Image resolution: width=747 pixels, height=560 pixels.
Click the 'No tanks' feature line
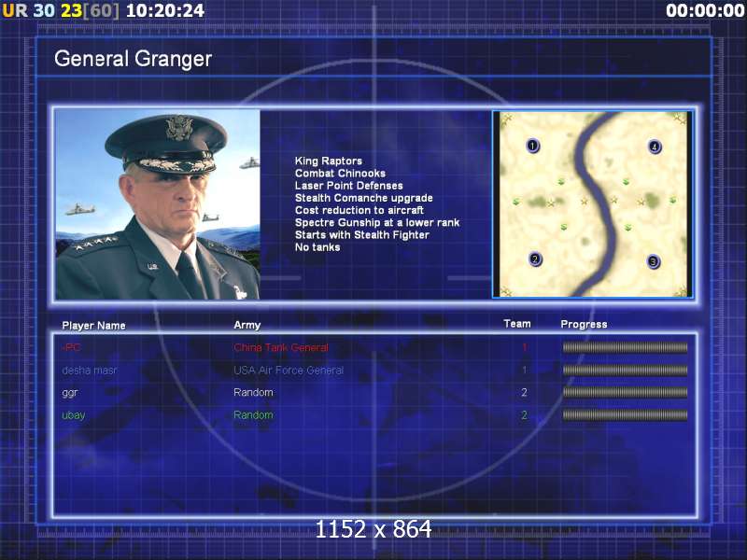[317, 247]
